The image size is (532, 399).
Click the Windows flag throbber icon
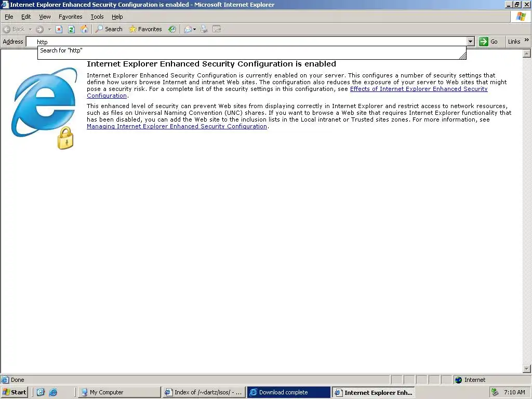pyautogui.click(x=521, y=17)
